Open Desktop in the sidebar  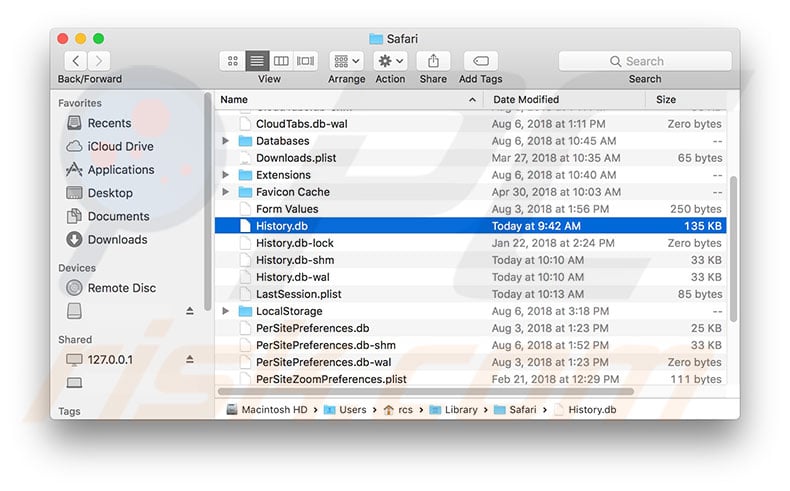pos(100,192)
